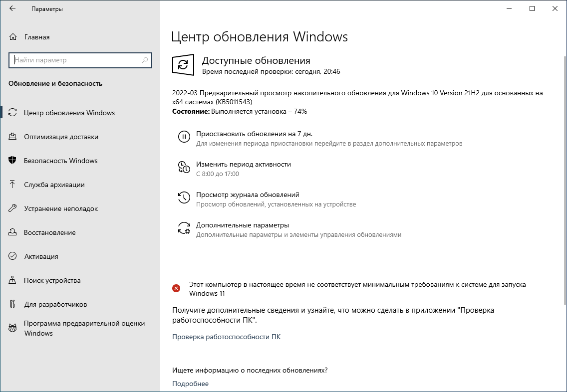567x392 pixels.
Task: Click the Подробнее link
Action: click(190, 384)
